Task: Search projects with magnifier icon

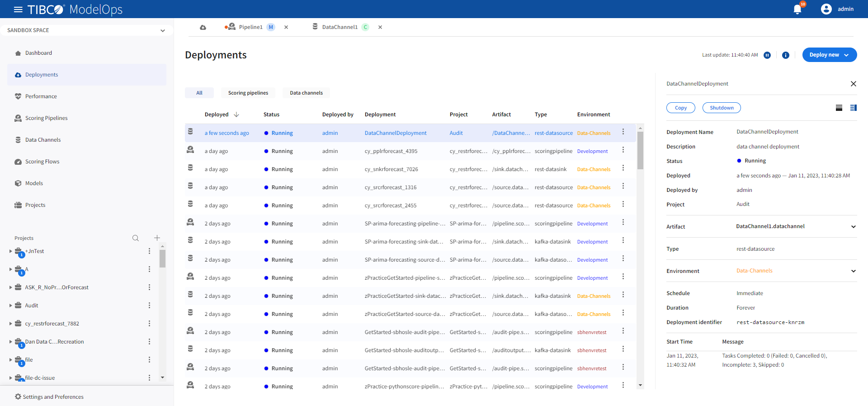Action: coord(136,238)
